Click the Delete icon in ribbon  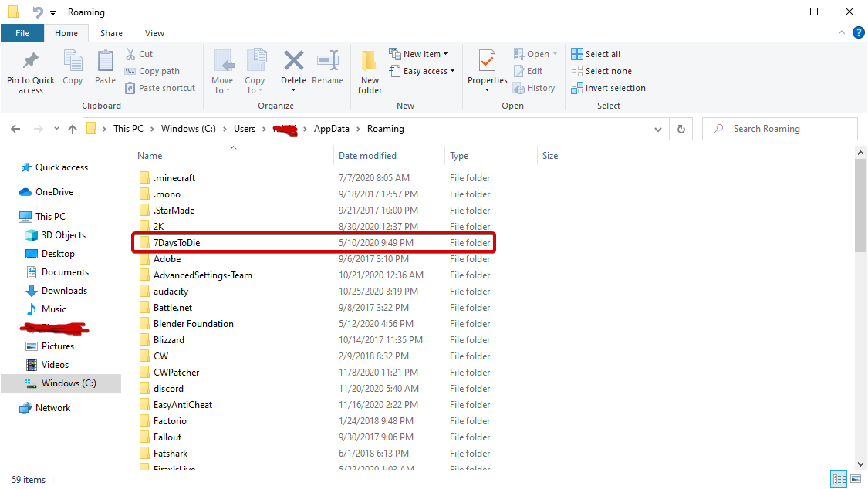tap(293, 62)
